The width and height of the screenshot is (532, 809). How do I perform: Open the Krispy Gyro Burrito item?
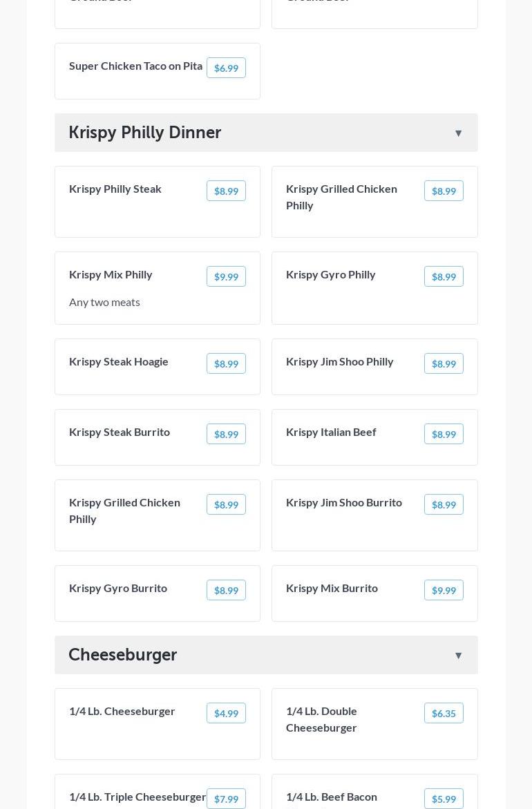pyautogui.click(x=118, y=589)
